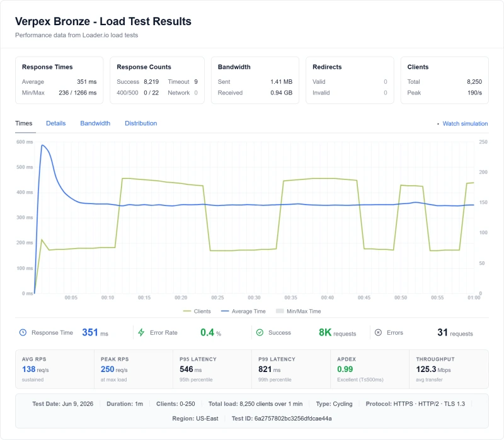Click the Verpex Bronze - Load Test Results title

[103, 21]
